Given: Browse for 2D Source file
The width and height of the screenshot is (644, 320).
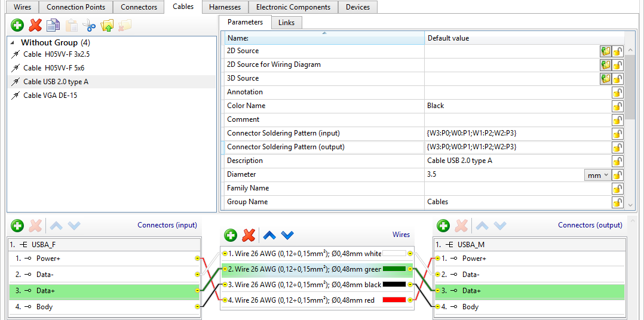Looking at the screenshot, I should 605,51.
